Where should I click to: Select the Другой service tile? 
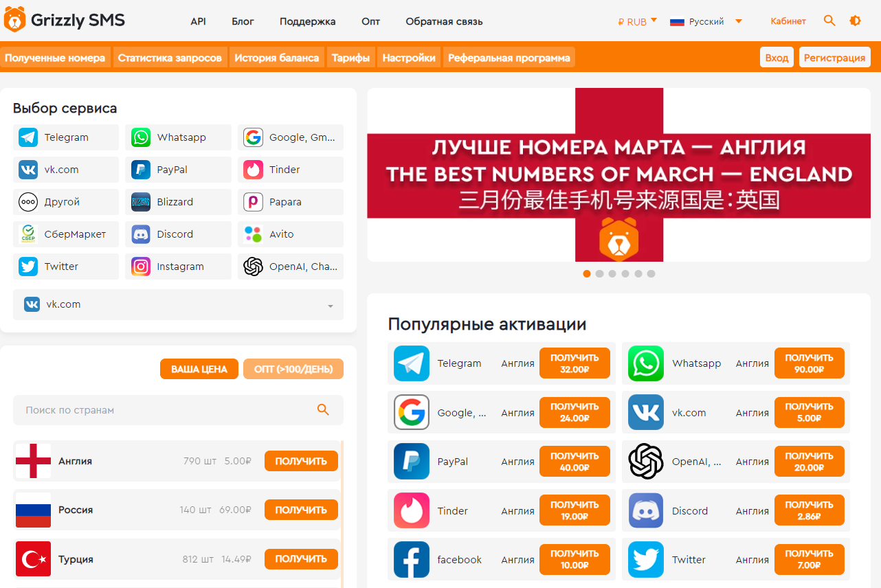point(66,202)
